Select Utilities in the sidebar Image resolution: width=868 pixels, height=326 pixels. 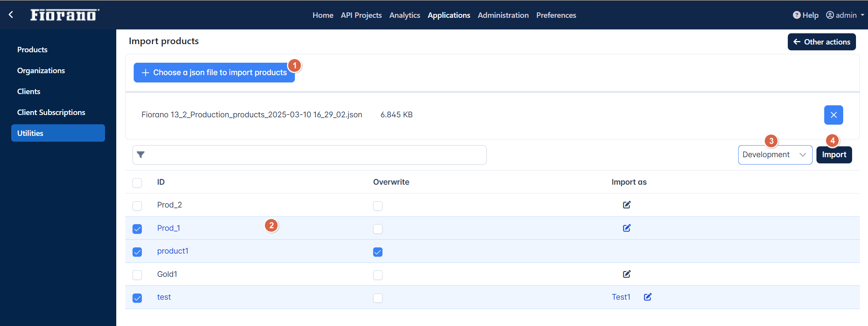click(58, 133)
